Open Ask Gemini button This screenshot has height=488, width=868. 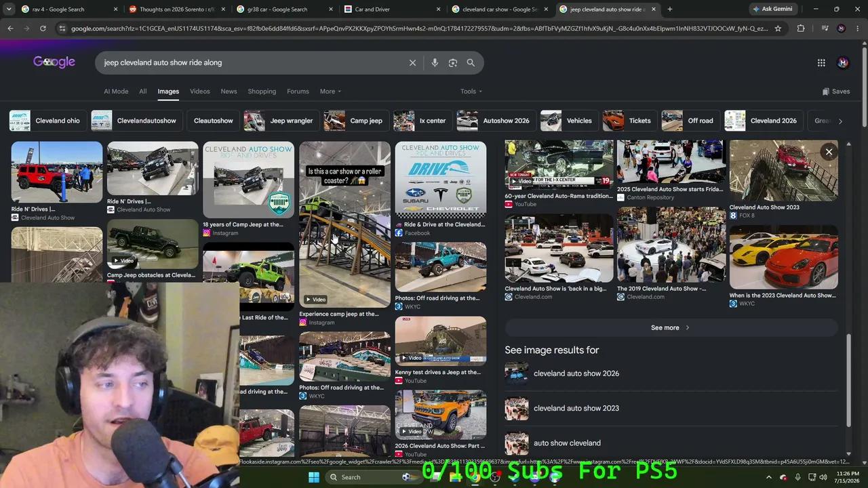[x=772, y=9]
